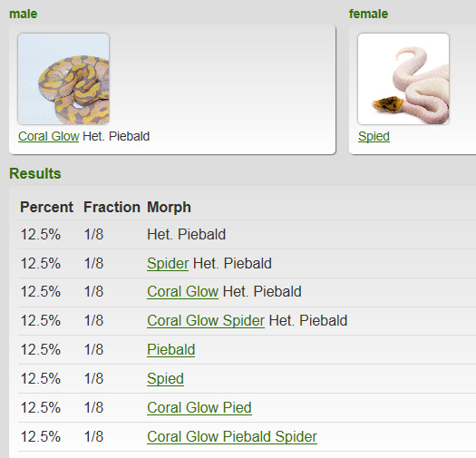Viewport: 476px width, 458px height.
Task: Select the Fraction column header
Action: 112,207
